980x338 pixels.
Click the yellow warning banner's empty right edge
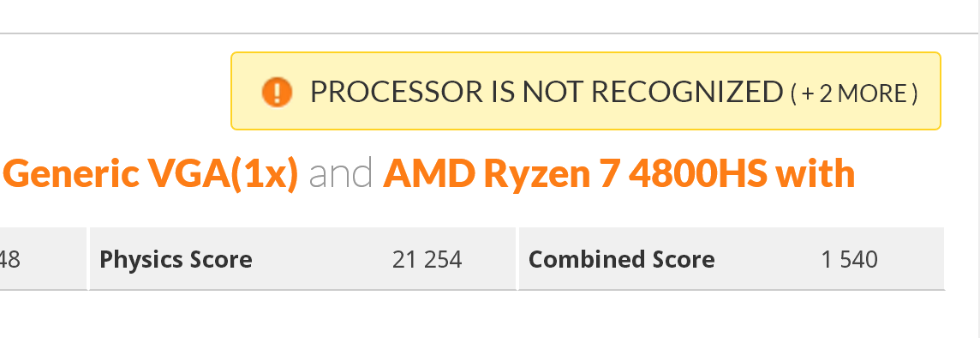(x=930, y=92)
